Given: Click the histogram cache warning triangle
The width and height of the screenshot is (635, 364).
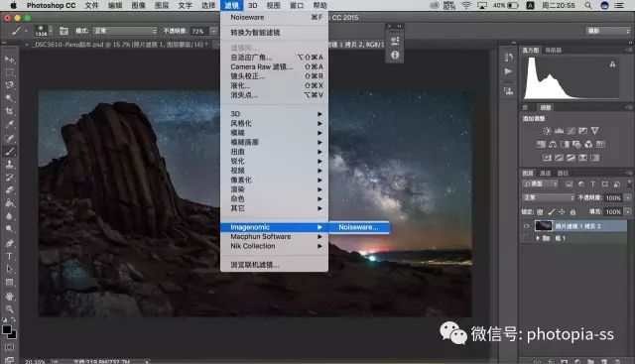Looking at the screenshot, I should click(x=612, y=64).
